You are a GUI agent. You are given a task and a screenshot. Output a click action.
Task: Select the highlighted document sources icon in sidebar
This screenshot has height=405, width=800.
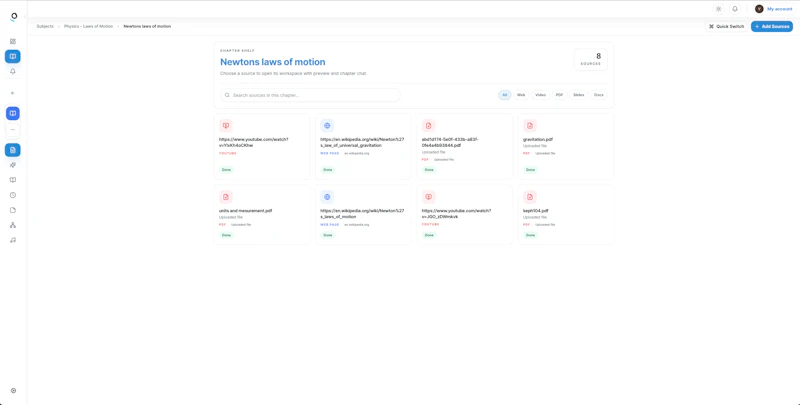13,150
